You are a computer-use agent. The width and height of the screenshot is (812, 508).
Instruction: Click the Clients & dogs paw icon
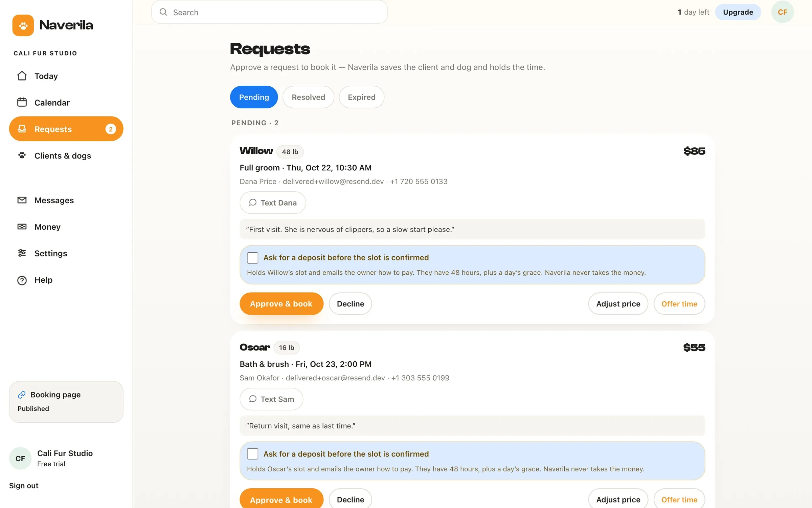22,155
